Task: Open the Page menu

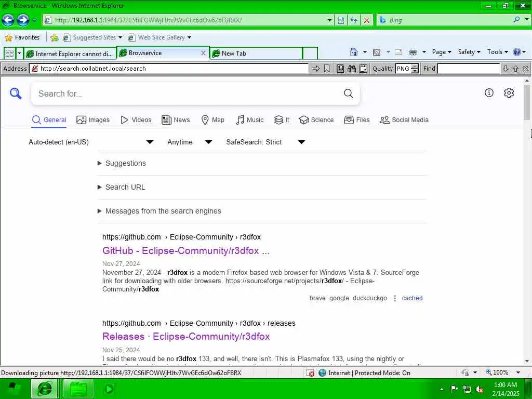Action: click(442, 52)
